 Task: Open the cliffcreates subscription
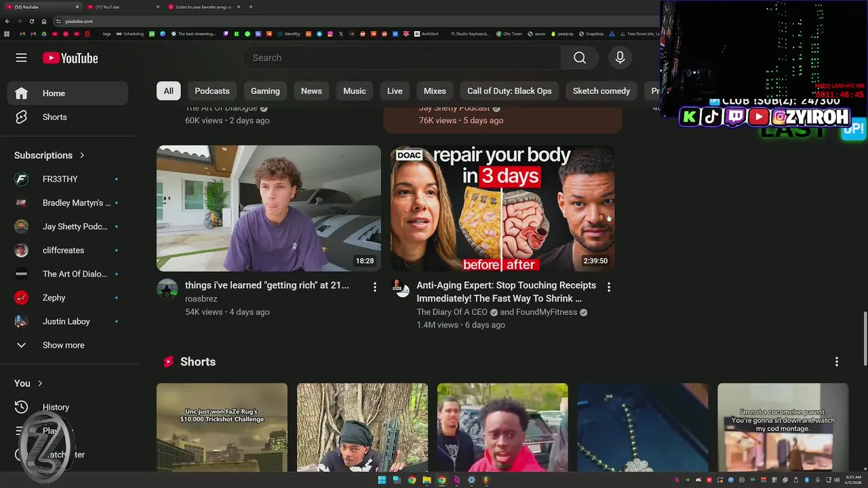tap(68, 250)
